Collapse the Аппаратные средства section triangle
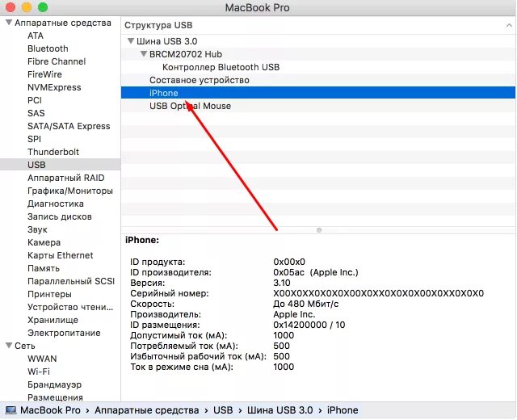This screenshot has width=517, height=420. (9, 23)
